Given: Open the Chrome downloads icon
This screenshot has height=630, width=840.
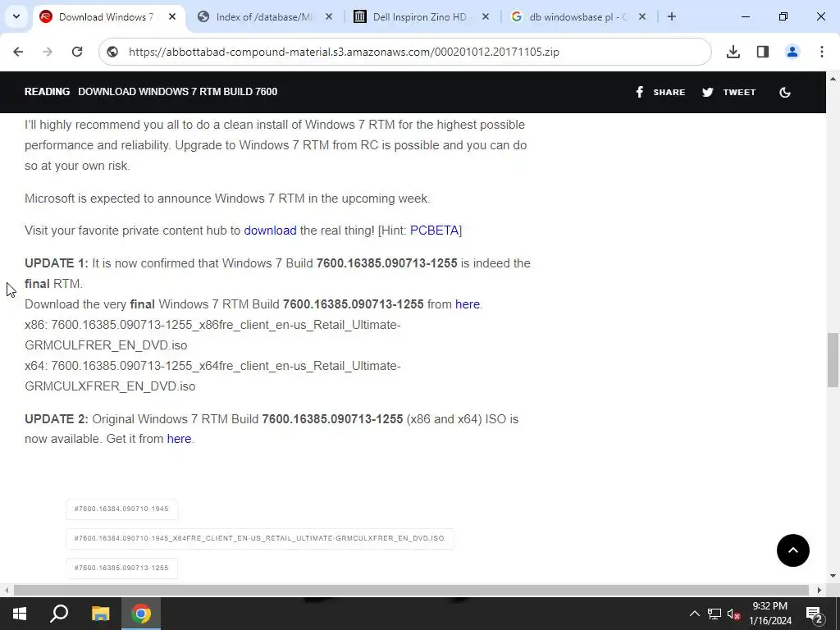Looking at the screenshot, I should pos(733,52).
